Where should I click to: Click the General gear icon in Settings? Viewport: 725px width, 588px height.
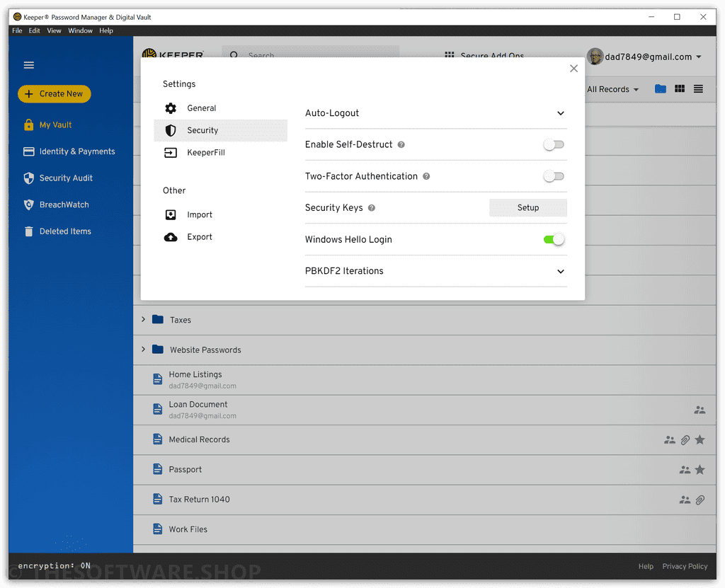[x=171, y=108]
